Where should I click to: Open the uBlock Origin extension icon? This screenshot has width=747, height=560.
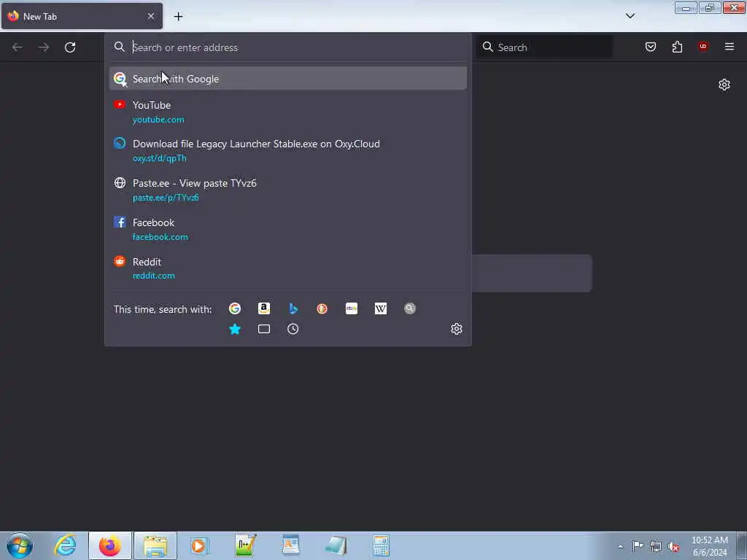click(703, 46)
